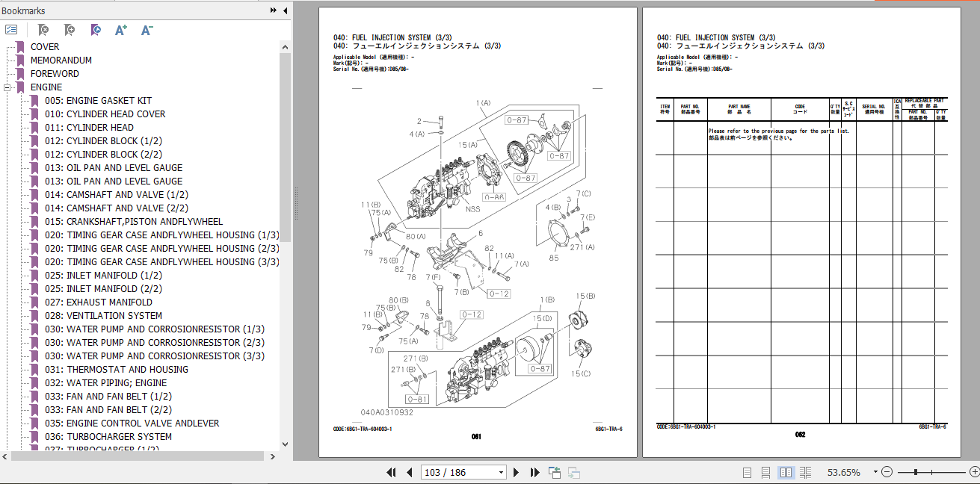
Task: Adjust the zoom slider handle
Action: [916, 472]
